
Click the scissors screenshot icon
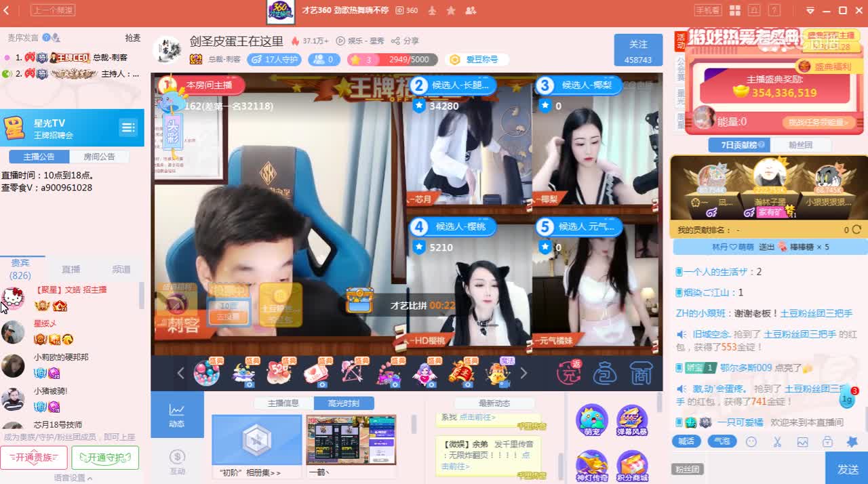click(777, 442)
